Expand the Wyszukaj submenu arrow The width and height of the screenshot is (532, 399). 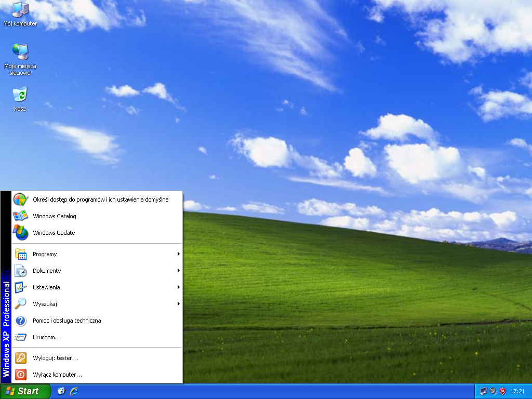pyautogui.click(x=179, y=303)
